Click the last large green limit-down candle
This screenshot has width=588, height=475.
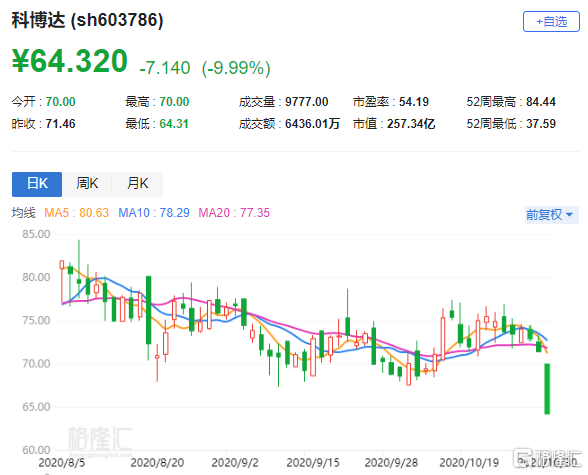[x=547, y=389]
